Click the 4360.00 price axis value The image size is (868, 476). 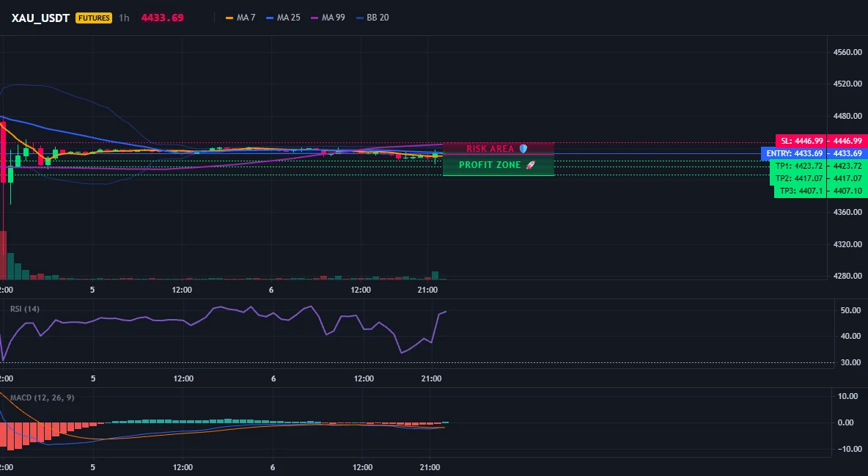847,212
